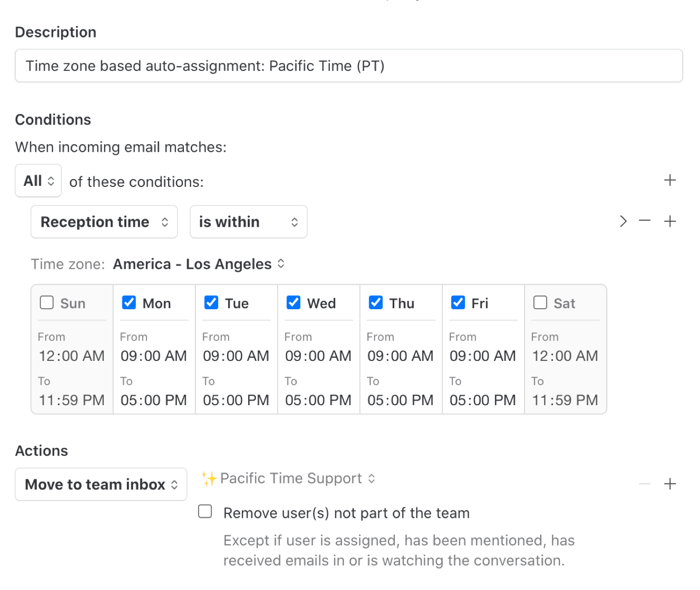Add a new condition with the top plus icon
Viewport: 700px width, 590px height.
670,180
